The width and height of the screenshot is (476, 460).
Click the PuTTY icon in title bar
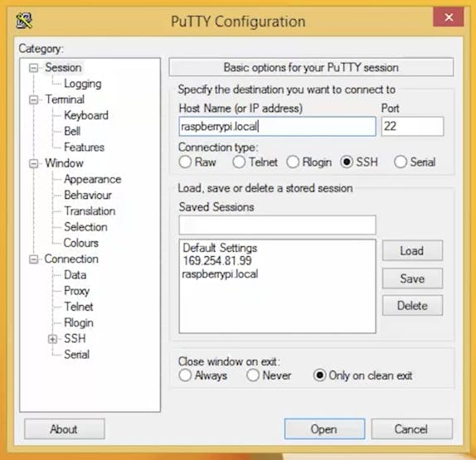(24, 21)
